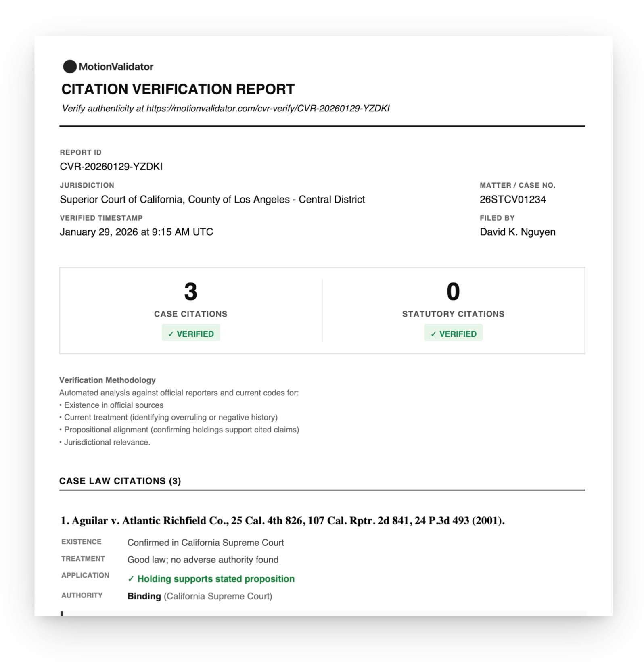Click the Propositional alignment bullet point

[x=181, y=430]
